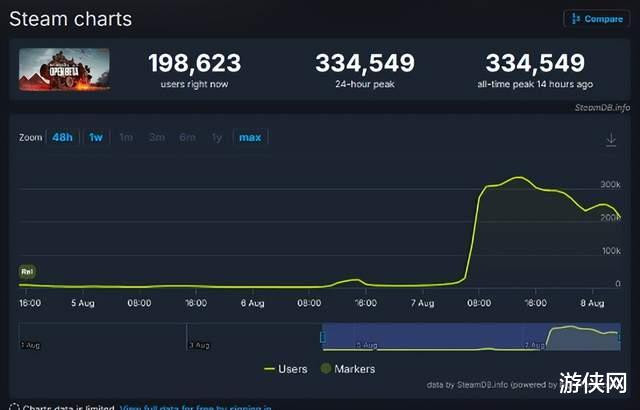The image size is (640, 410).
Task: Open the SteamDB.info credit link
Action: 602,108
